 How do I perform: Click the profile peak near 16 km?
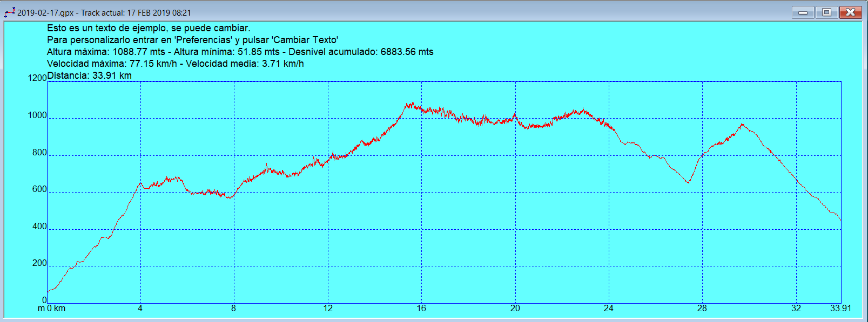(411, 104)
